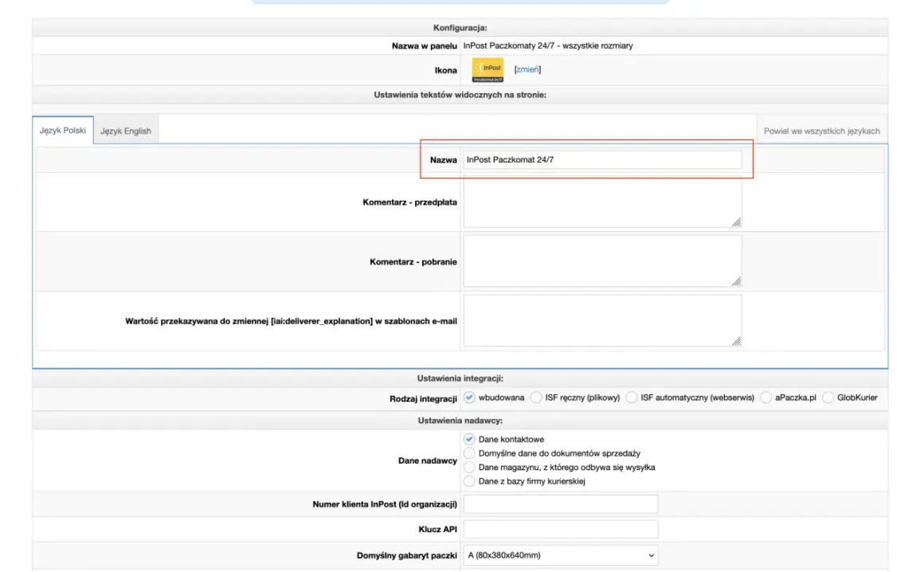Image resolution: width=924 pixels, height=572 pixels.
Task: Switch to the Język English tab
Action: [126, 131]
